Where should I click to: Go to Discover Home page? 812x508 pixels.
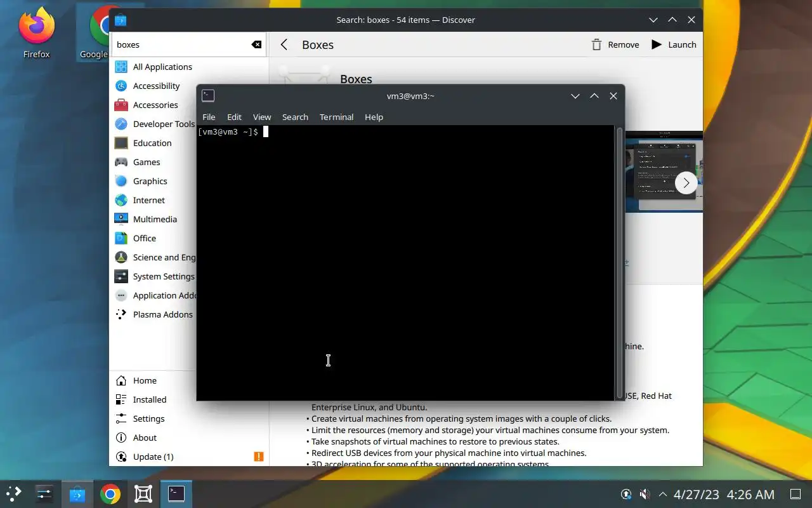tap(154, 380)
